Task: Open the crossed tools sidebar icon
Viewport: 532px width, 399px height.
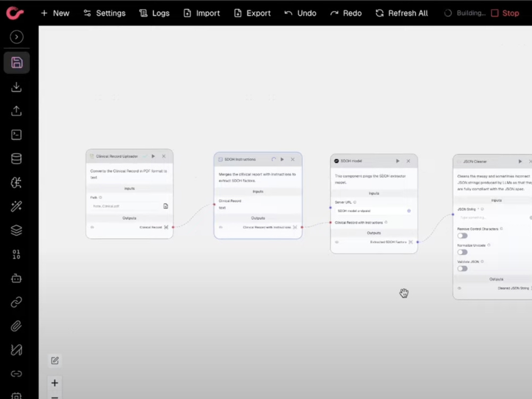Action: tap(16, 350)
